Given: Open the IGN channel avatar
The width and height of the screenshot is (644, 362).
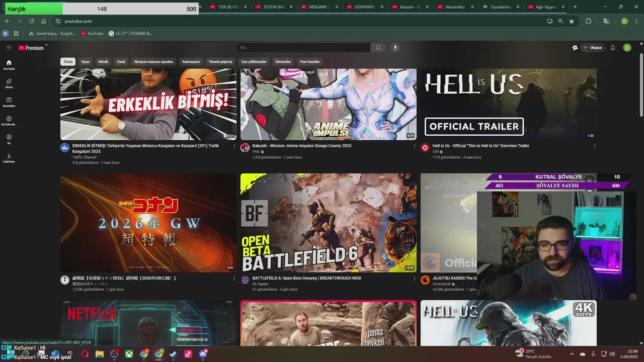Looking at the screenshot, I should click(x=425, y=147).
